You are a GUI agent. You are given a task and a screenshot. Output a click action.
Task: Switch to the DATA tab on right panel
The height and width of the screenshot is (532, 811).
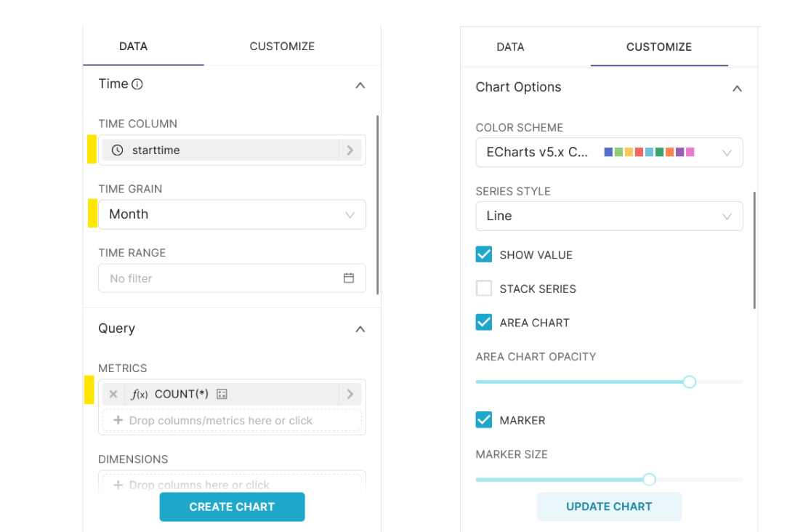(x=510, y=47)
